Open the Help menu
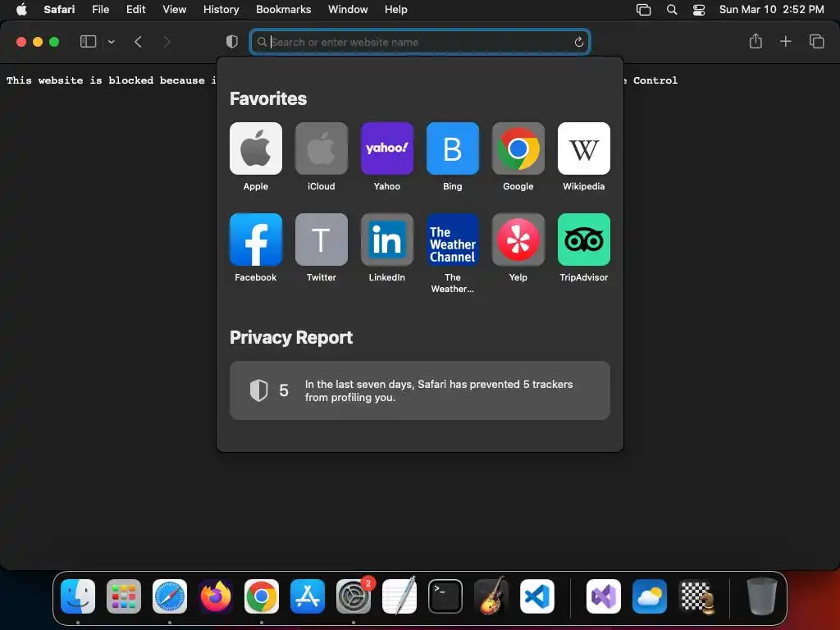Viewport: 840px width, 630px height. pos(396,10)
